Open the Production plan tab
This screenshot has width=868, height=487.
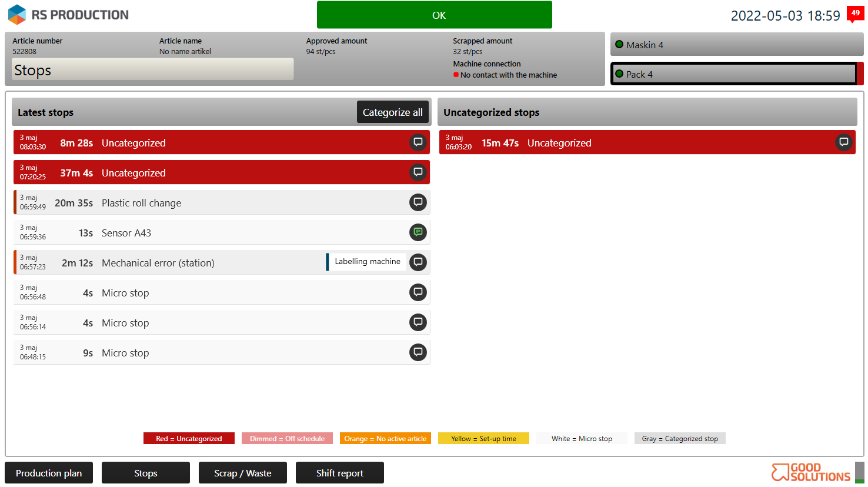pyautogui.click(x=49, y=473)
